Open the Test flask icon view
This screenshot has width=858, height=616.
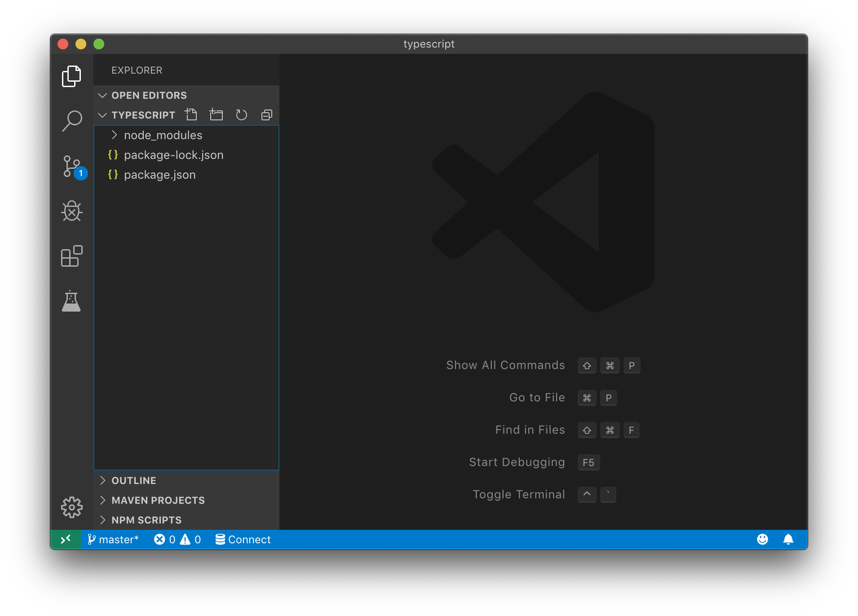(x=71, y=301)
